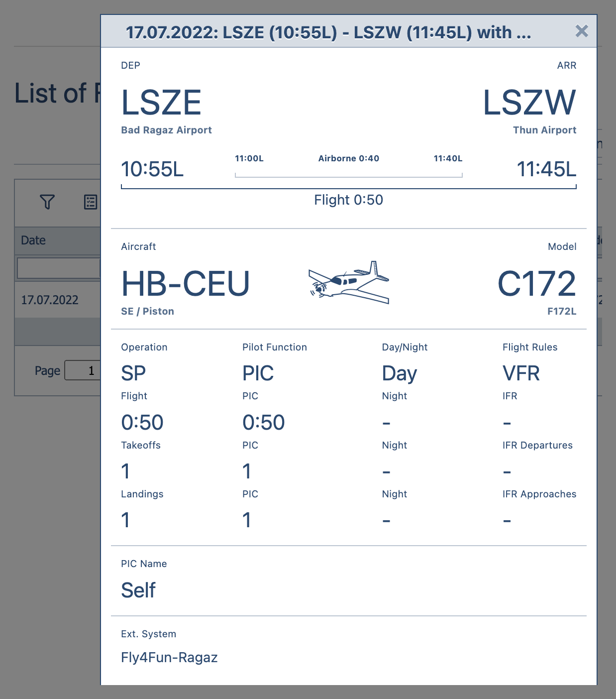Open the filter funnel icon

coord(47,202)
